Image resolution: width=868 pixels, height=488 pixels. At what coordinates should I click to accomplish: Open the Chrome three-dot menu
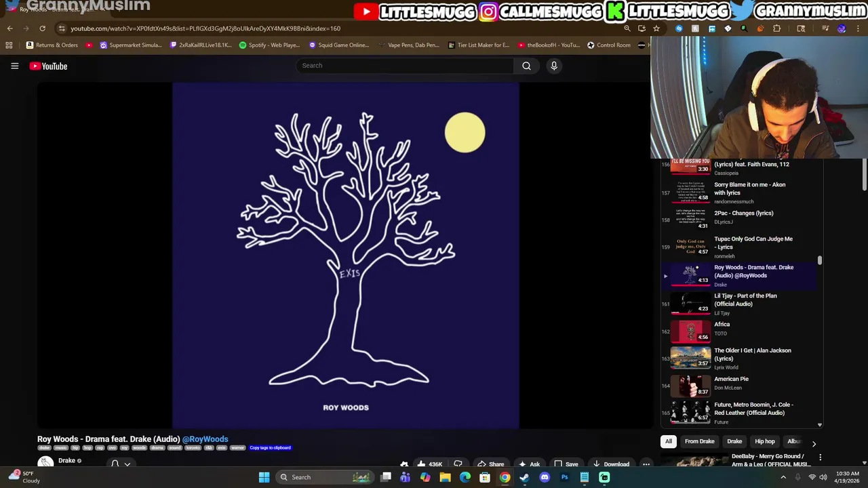pyautogui.click(x=858, y=28)
